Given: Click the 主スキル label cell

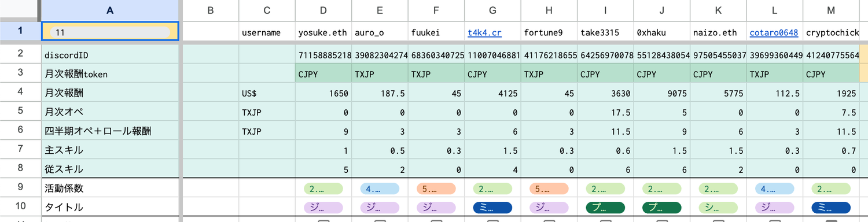Looking at the screenshot, I should coord(110,150).
